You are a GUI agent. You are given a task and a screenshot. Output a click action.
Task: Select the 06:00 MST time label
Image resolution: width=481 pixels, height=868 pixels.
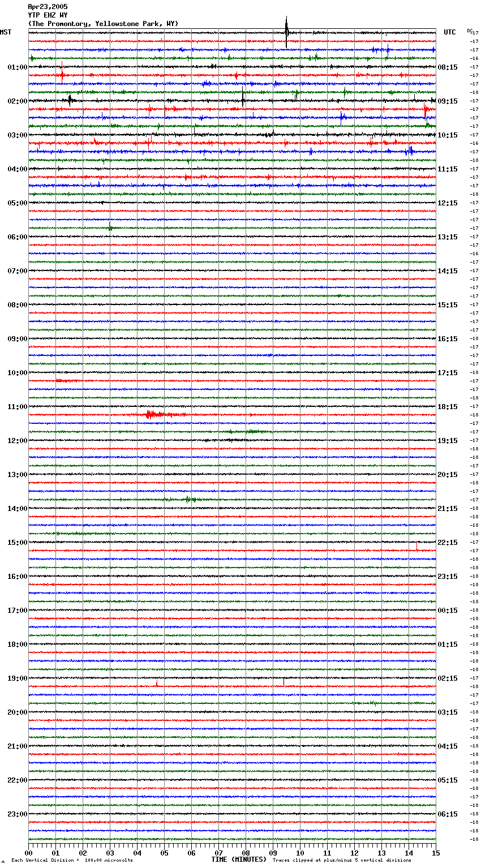tap(18, 237)
